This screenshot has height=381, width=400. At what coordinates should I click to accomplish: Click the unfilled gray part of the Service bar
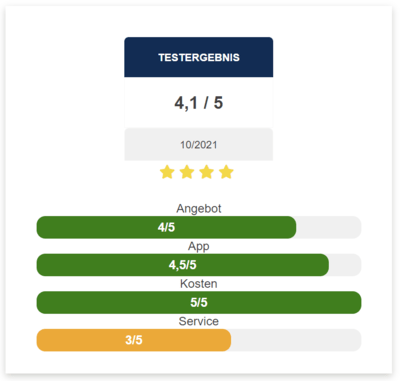coord(296,340)
